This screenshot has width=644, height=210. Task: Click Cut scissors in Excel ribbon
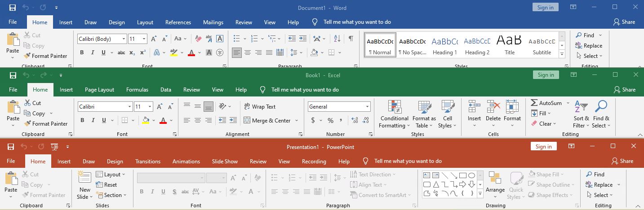coord(33,103)
